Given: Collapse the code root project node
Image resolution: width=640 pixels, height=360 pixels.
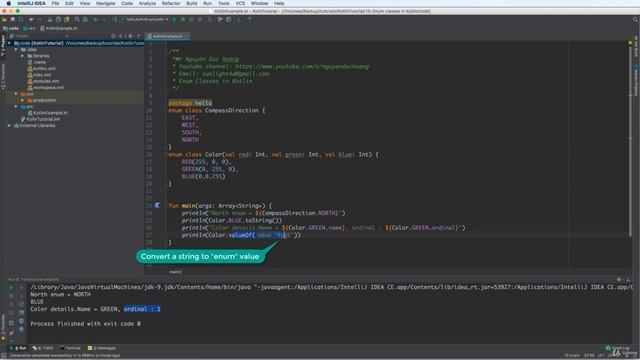Looking at the screenshot, I should pos(9,43).
